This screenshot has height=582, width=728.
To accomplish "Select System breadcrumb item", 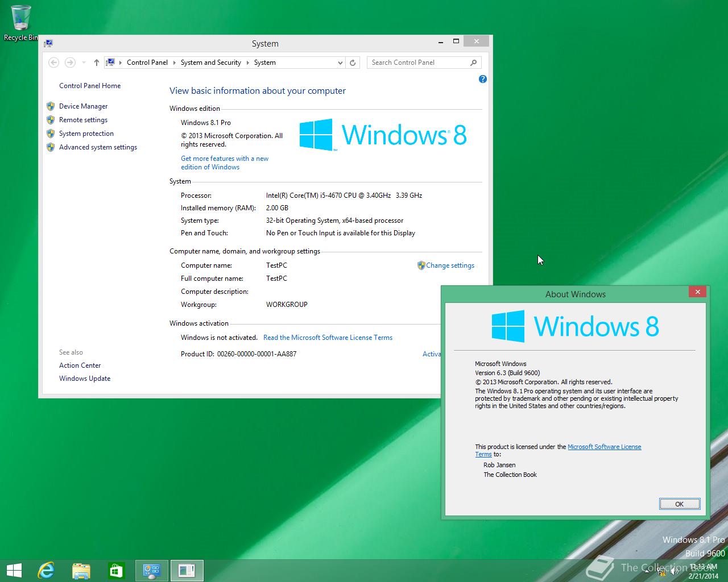I will 265,63.
